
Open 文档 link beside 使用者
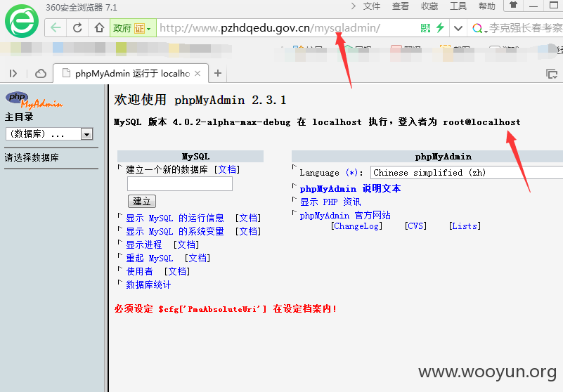[x=177, y=271]
